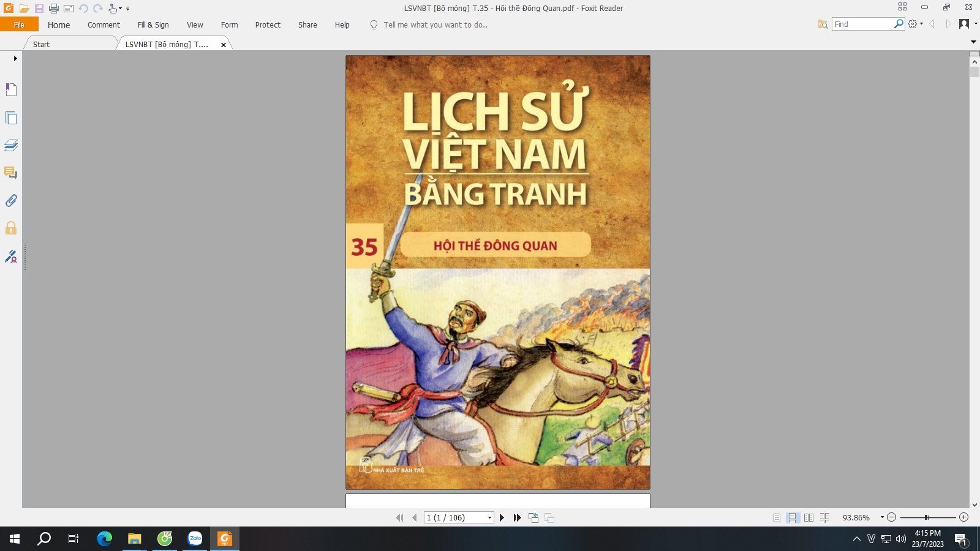The width and height of the screenshot is (980, 551).
Task: Go to the next view
Action: [549, 517]
